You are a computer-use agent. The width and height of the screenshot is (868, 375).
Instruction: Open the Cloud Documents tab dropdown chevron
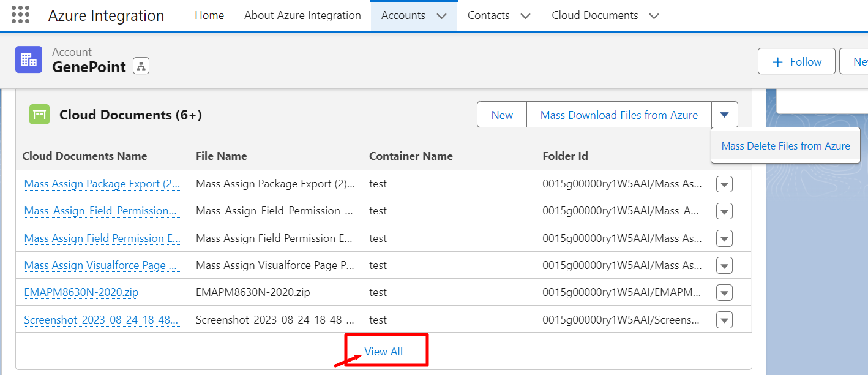click(x=654, y=16)
